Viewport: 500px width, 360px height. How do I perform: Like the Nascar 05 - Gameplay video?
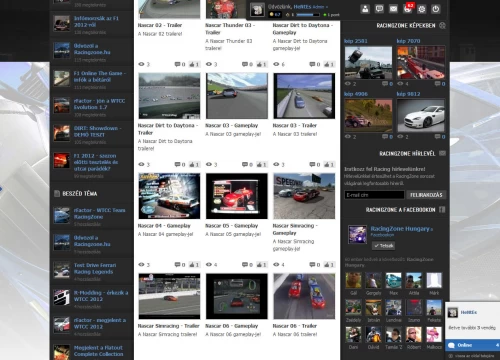[x=261, y=265]
